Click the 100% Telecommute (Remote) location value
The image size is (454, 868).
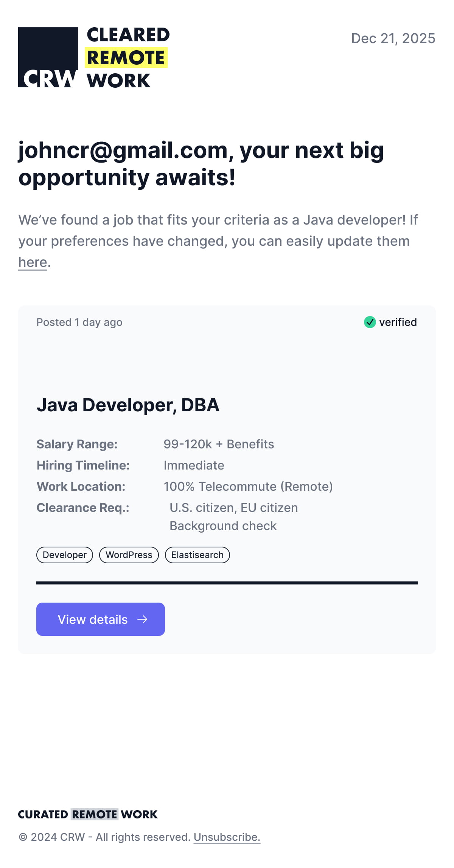[x=248, y=487]
